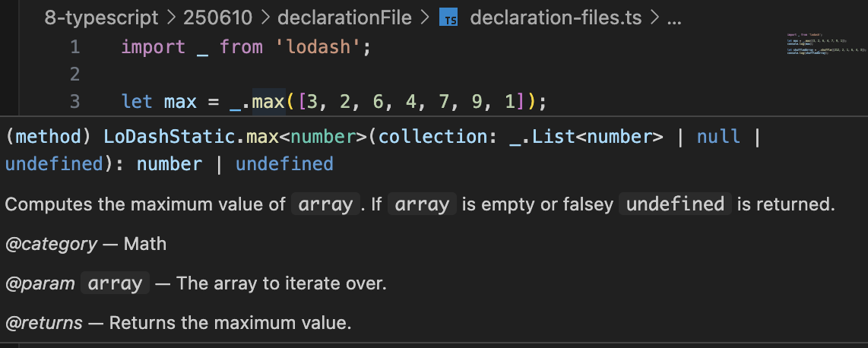Click the 'Computes the maximum value' description

(420, 204)
